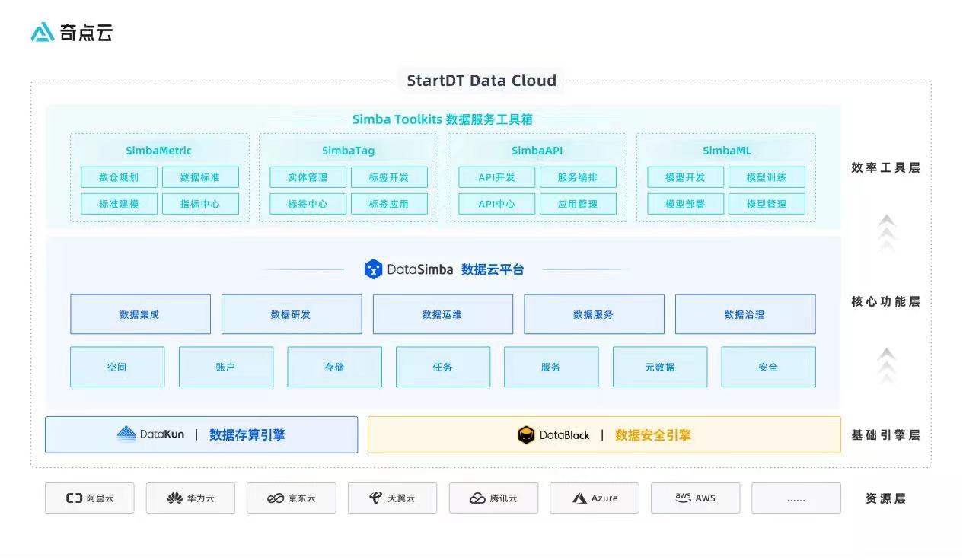Open the 标签中心 box
The width and height of the screenshot is (963, 560).
[x=308, y=204]
